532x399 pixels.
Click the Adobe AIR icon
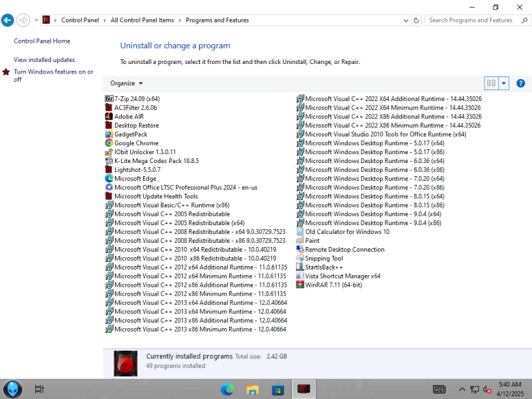pyautogui.click(x=109, y=116)
